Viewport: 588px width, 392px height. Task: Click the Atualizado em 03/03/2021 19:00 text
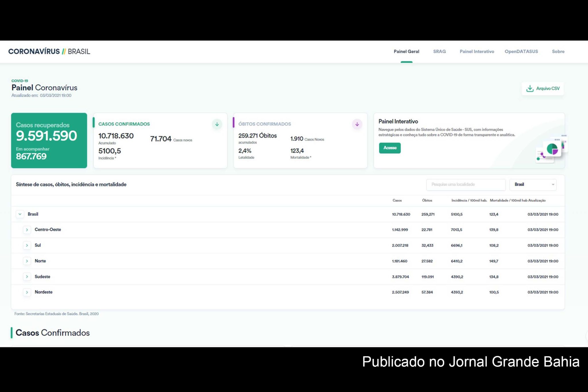[41, 95]
